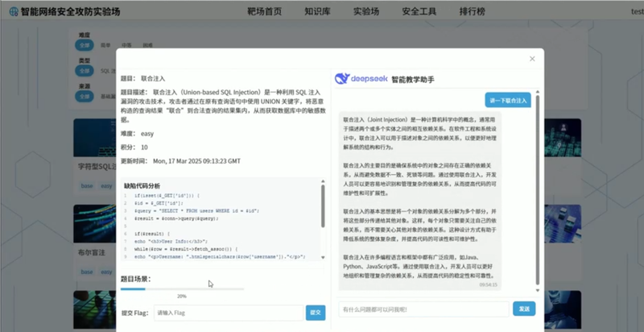This screenshot has height=332, width=644.
Task: Click the site logo globe icon
Action: pos(14,11)
